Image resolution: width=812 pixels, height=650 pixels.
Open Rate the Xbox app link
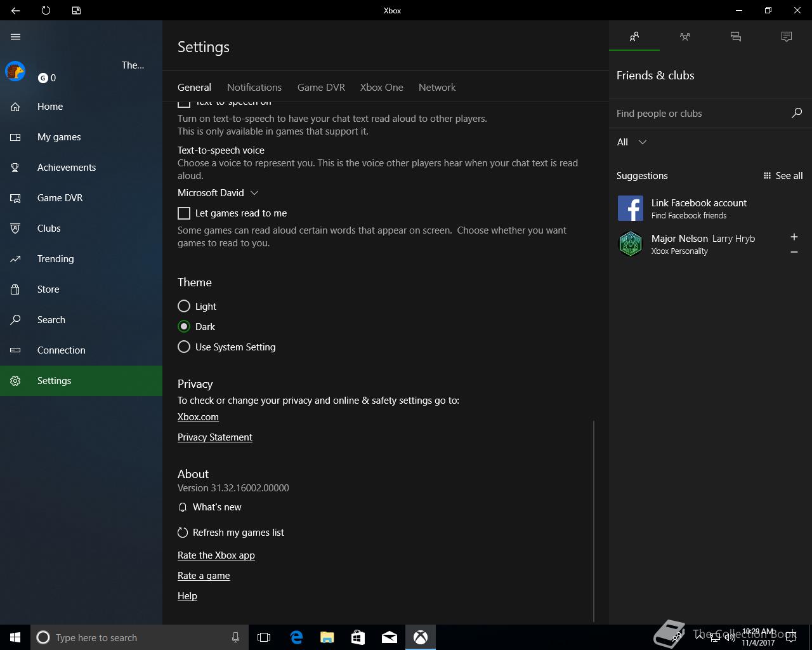tap(216, 555)
